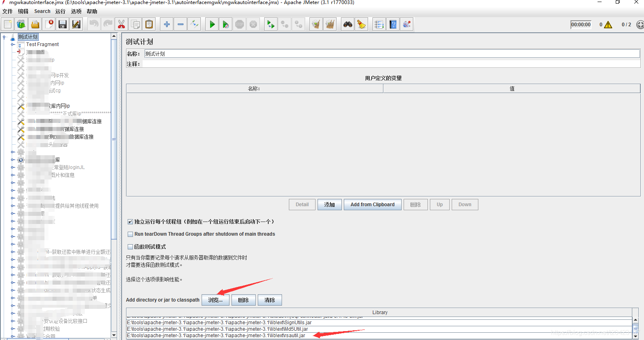Click the Down button

tap(465, 205)
